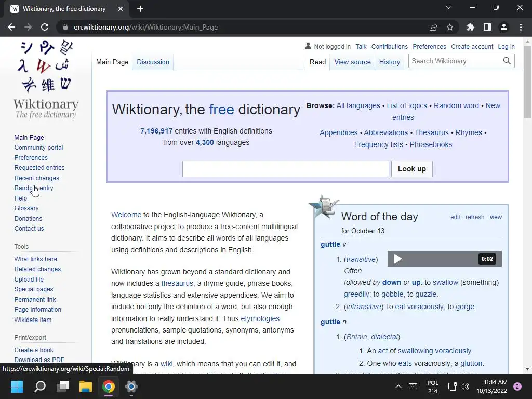The image size is (532, 399).
Task: Show hidden tray icons chevron
Action: 398,387
